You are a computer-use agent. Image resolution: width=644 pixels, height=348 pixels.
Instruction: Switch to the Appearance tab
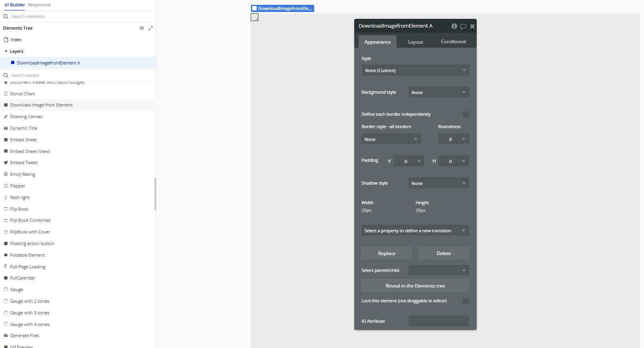tap(377, 42)
